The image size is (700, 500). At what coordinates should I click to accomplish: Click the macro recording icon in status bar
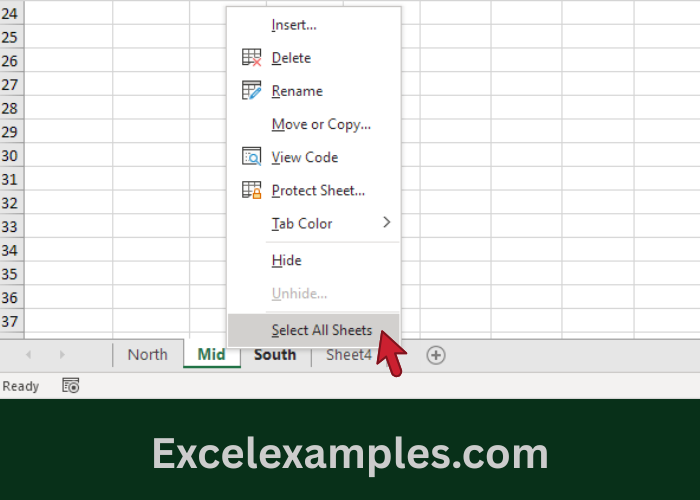coord(71,385)
